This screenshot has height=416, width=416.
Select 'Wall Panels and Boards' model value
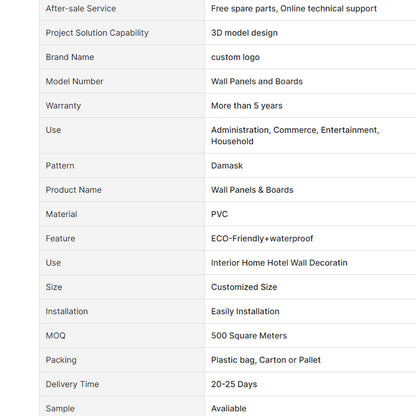click(x=257, y=81)
